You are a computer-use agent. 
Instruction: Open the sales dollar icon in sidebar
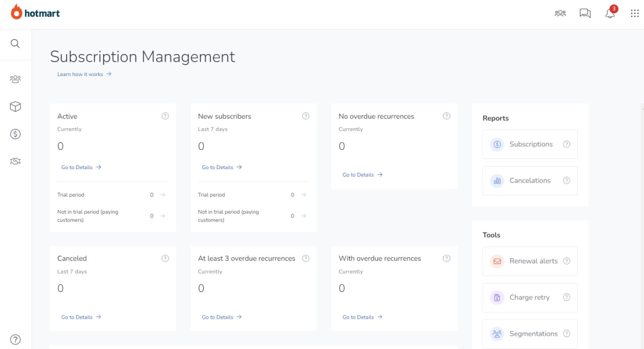(x=15, y=134)
